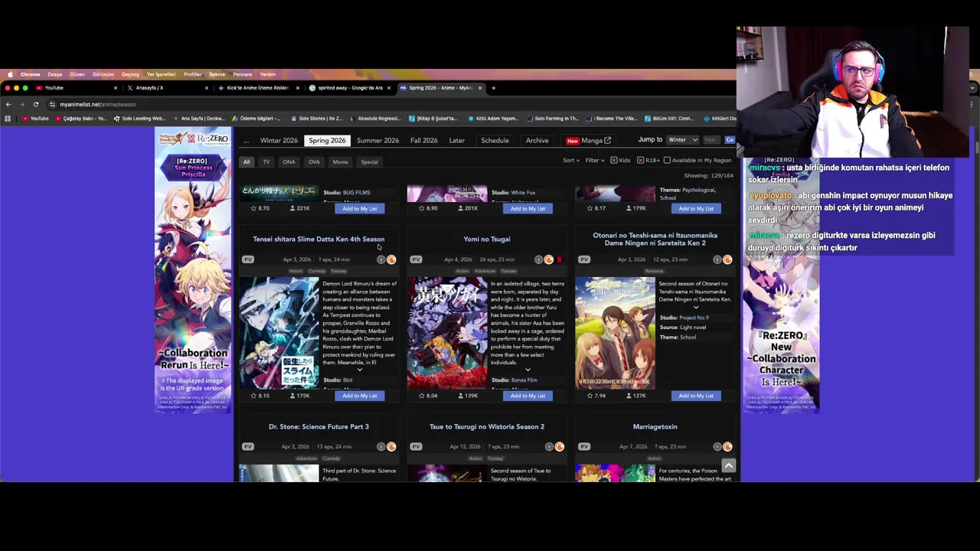980x551 pixels.
Task: Go back with browser back arrow
Action: pos(8,104)
